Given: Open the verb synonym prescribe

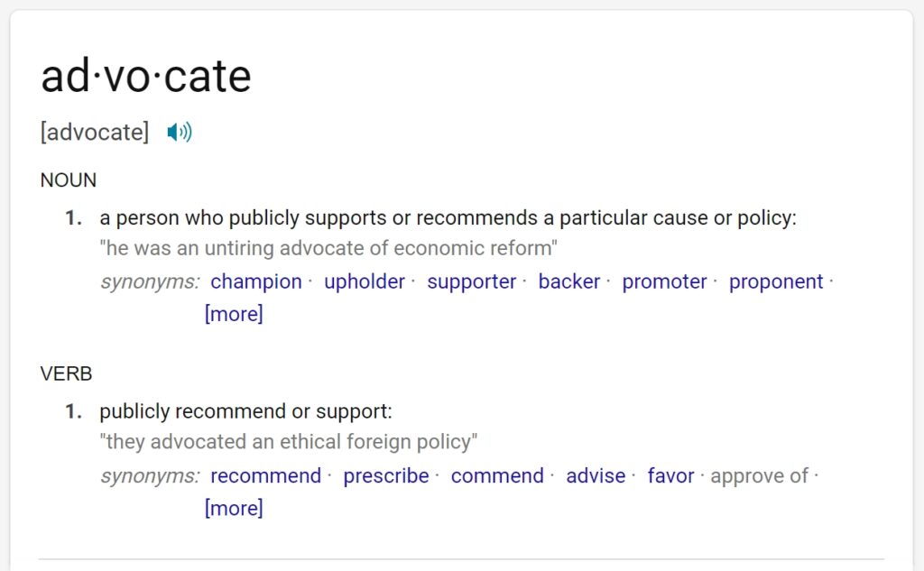Looking at the screenshot, I should click(386, 475).
